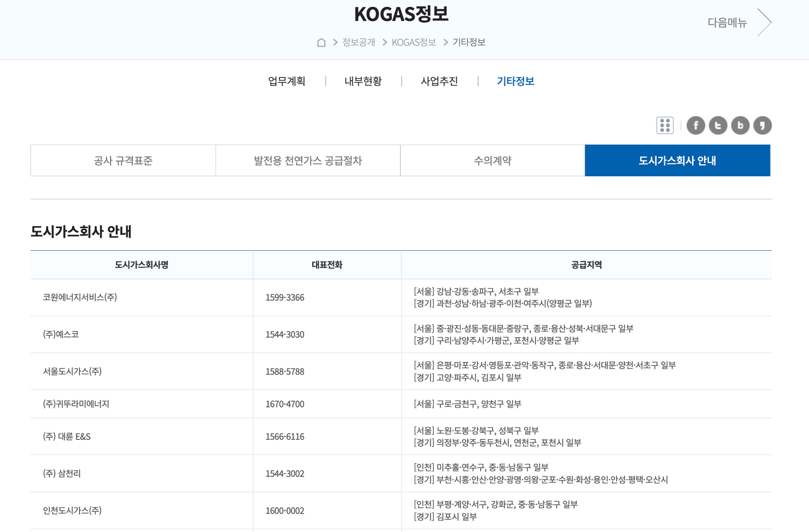Image resolution: width=809 pixels, height=532 pixels.
Task: Click phone number 1566-6116
Action: point(285,437)
